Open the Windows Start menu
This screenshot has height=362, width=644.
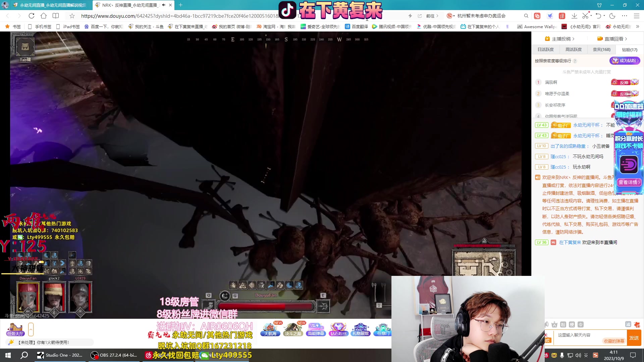(x=8, y=355)
